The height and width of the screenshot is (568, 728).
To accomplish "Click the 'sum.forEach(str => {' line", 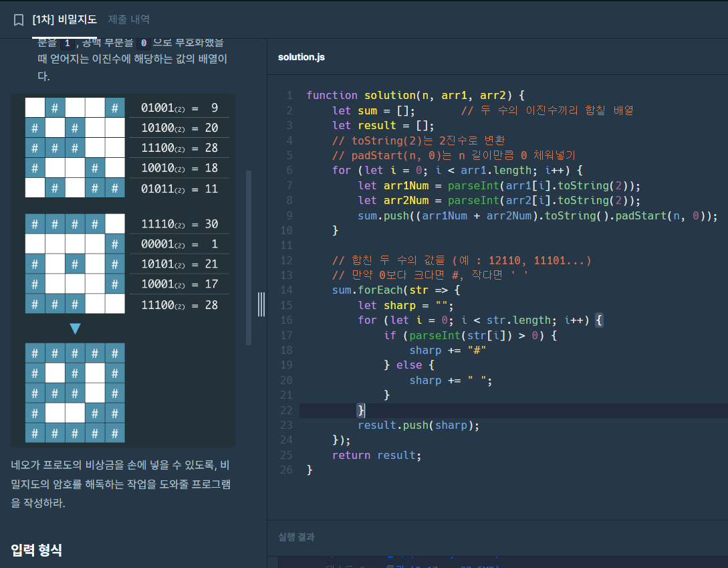I will pos(396,290).
